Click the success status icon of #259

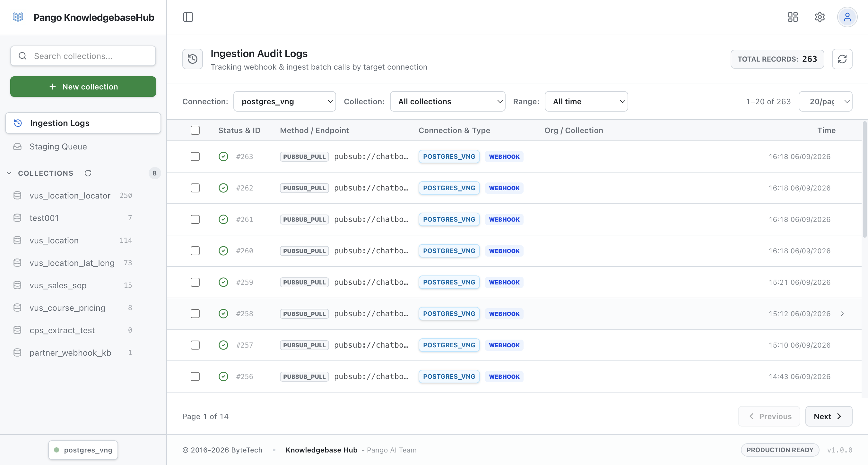point(223,282)
